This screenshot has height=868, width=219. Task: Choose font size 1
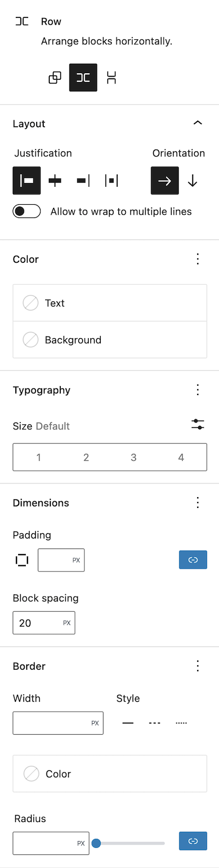tap(38, 457)
